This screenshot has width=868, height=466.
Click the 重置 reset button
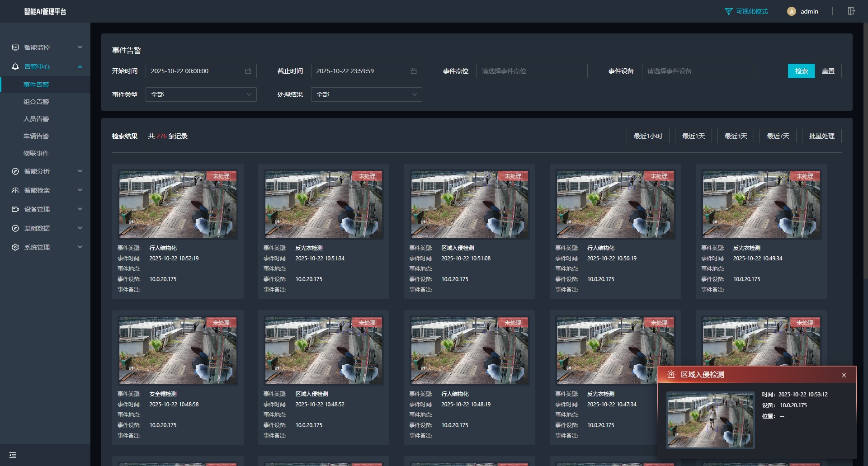(x=828, y=71)
